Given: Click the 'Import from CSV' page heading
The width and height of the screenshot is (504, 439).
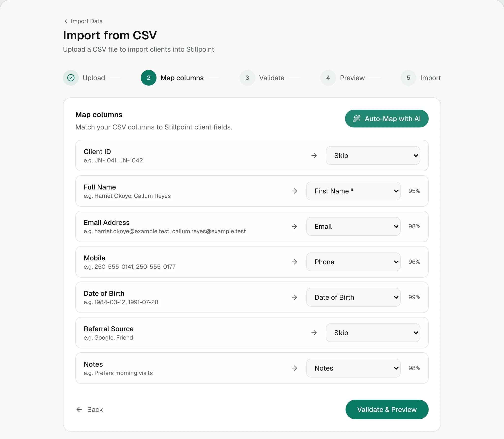Looking at the screenshot, I should pyautogui.click(x=110, y=35).
